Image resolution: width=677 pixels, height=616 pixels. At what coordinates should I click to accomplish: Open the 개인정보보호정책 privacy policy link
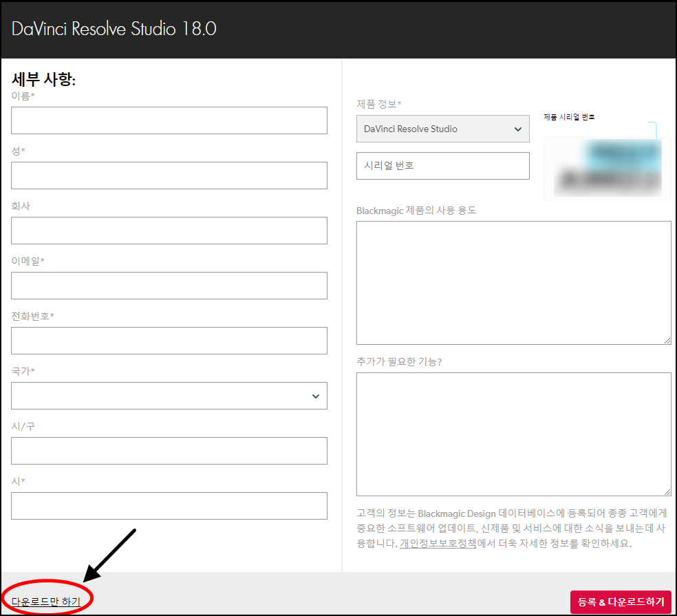pyautogui.click(x=438, y=543)
